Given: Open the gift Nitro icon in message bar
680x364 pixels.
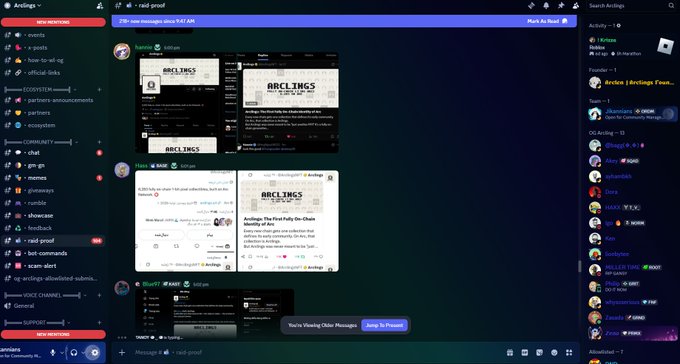Looking at the screenshot, I should 510,352.
